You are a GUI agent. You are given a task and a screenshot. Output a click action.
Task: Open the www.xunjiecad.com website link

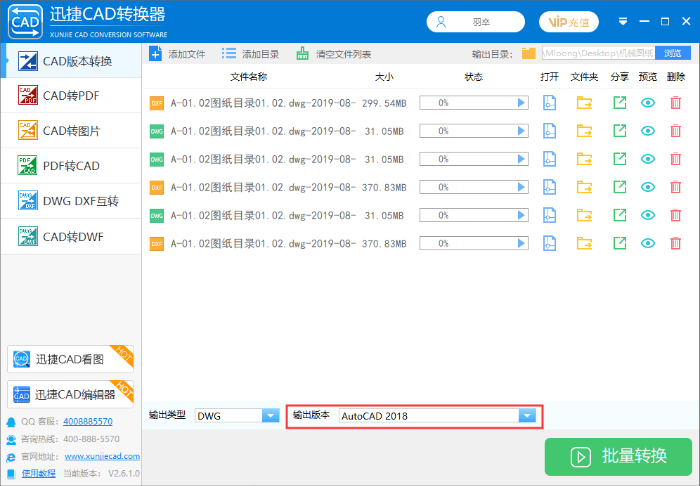102,456
